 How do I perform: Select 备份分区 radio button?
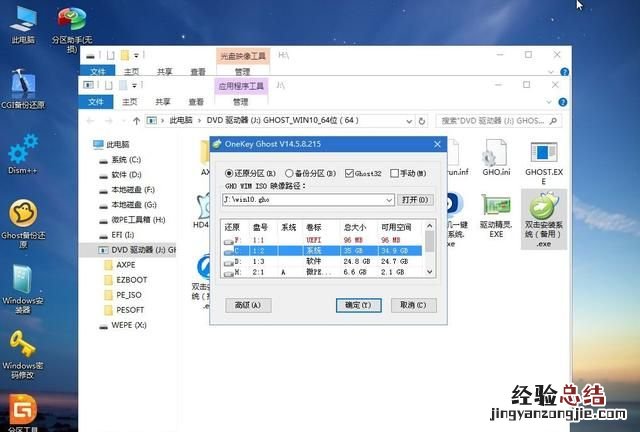(289, 174)
